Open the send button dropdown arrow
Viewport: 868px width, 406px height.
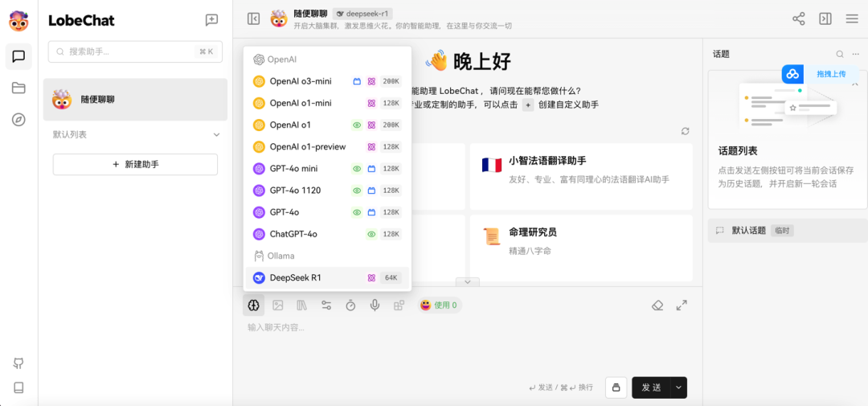click(678, 388)
